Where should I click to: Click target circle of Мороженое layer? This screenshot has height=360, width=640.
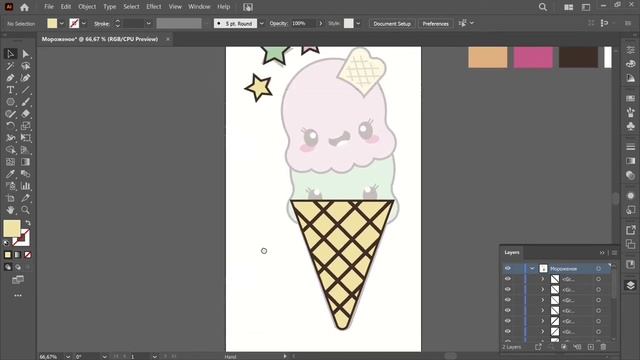click(598, 269)
